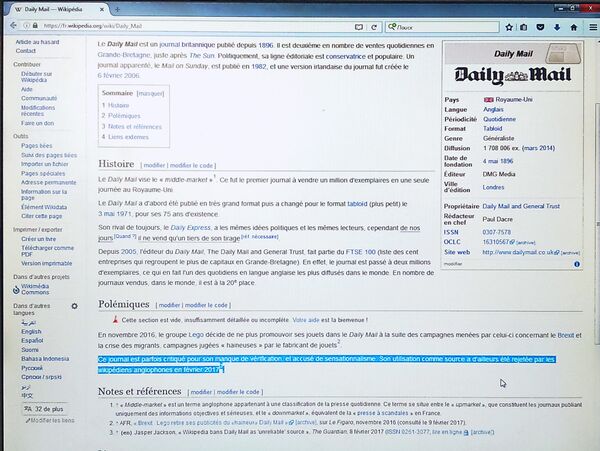Open the bookmarks list clipboard icon
Viewport: 600px width, 451px height.
pyautogui.click(x=523, y=27)
